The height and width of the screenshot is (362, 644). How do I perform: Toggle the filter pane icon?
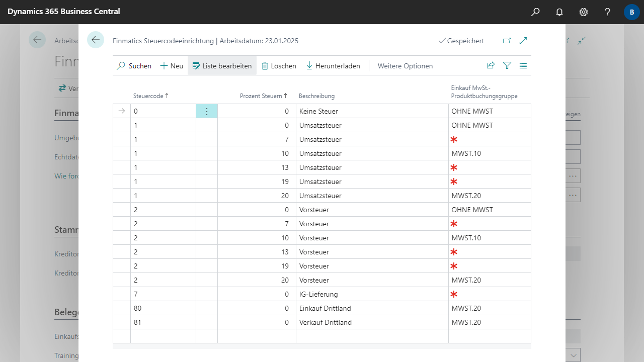click(507, 65)
